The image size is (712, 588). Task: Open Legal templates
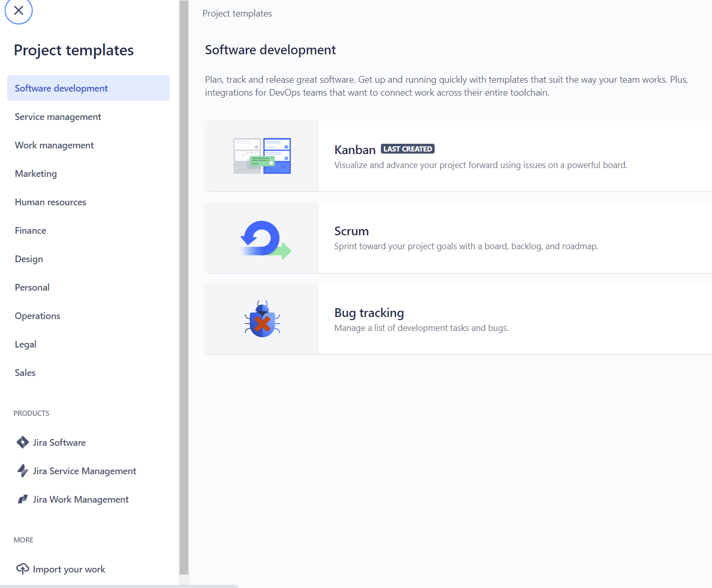(x=88, y=344)
